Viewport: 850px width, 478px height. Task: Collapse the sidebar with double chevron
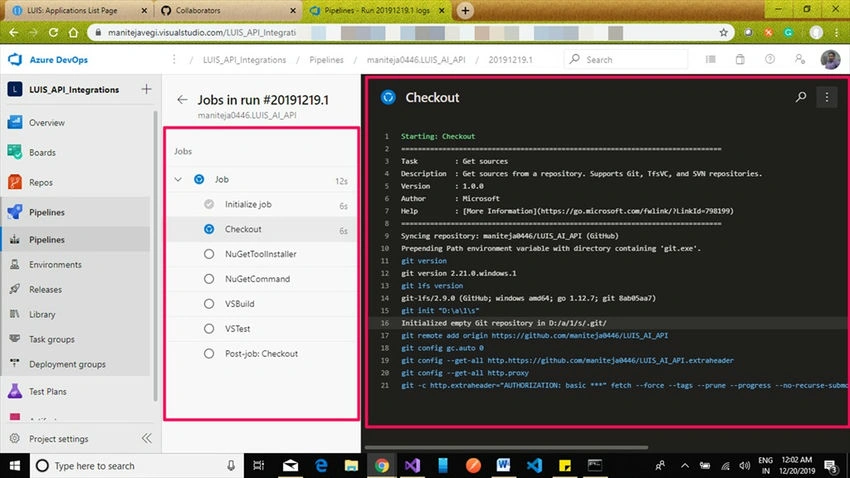click(146, 438)
